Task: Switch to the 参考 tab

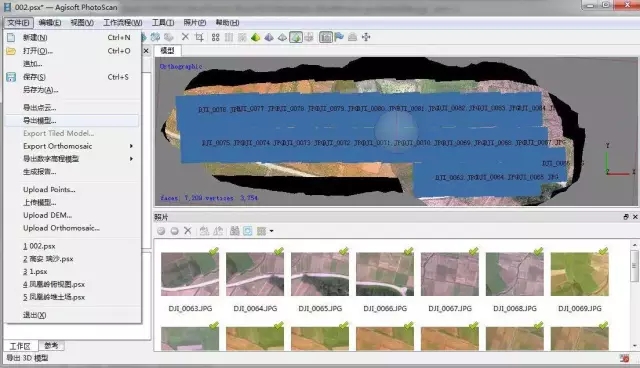Action: click(x=51, y=346)
